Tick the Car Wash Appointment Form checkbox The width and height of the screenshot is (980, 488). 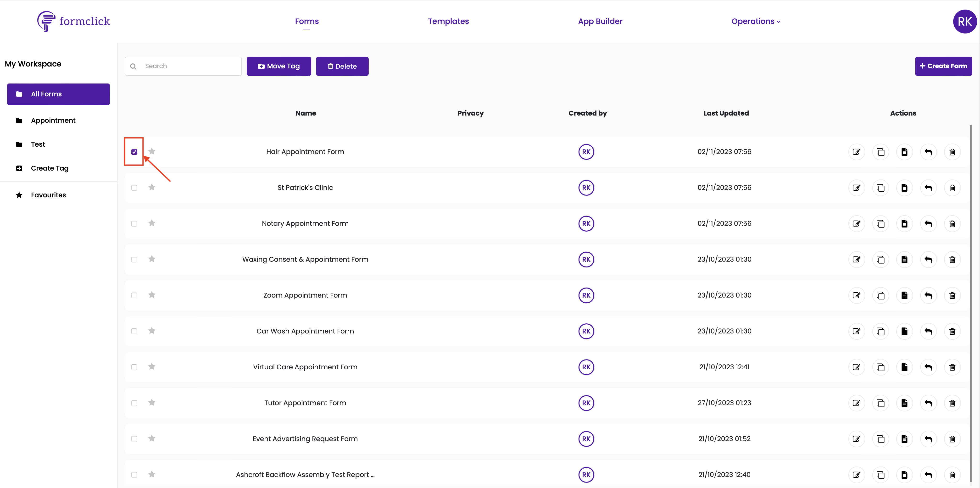134,331
